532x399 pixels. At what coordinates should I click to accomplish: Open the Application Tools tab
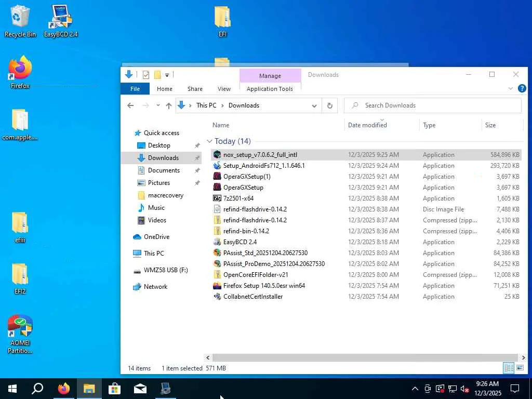270,88
